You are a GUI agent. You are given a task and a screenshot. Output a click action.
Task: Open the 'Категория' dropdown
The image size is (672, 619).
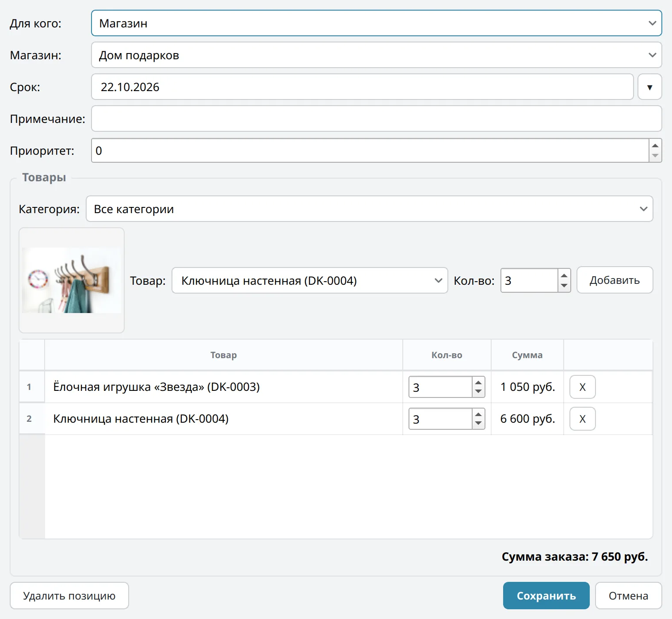[369, 209]
